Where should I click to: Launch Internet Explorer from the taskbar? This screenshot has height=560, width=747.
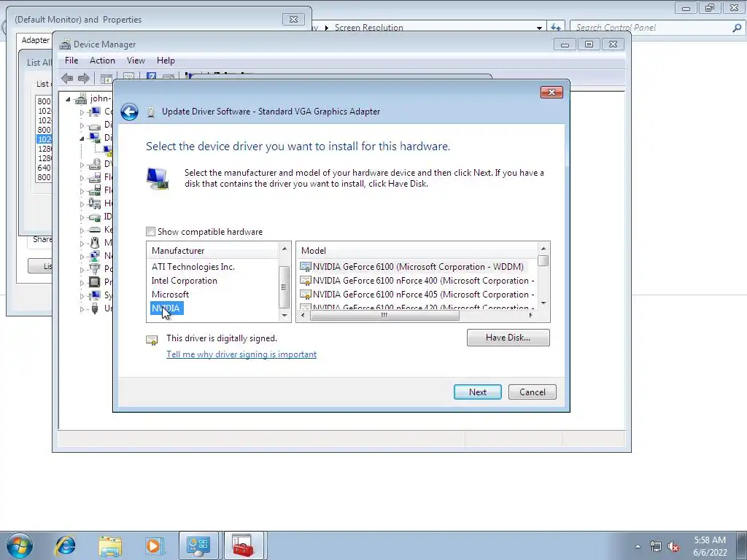[x=65, y=545]
